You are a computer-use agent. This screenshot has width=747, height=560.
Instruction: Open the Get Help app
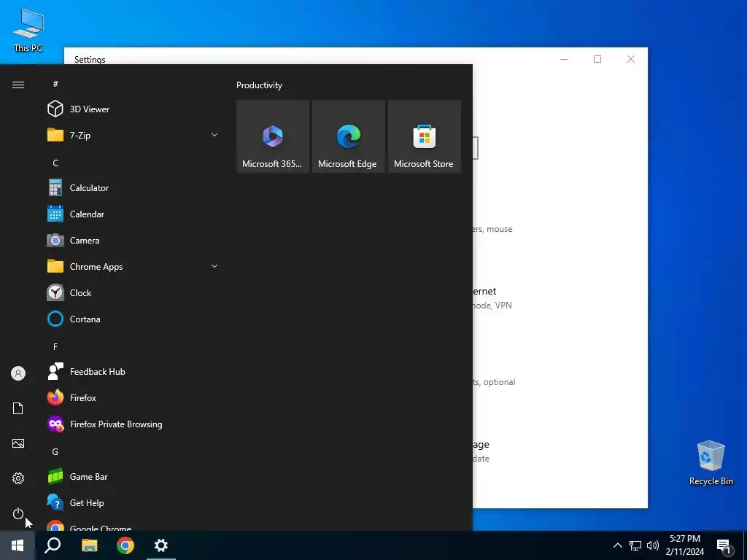134,503
